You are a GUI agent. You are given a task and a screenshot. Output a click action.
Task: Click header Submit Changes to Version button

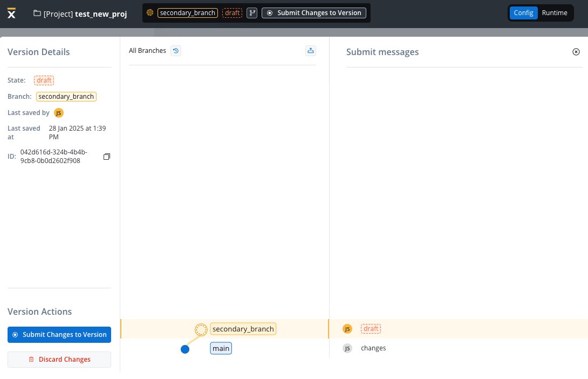tap(314, 13)
